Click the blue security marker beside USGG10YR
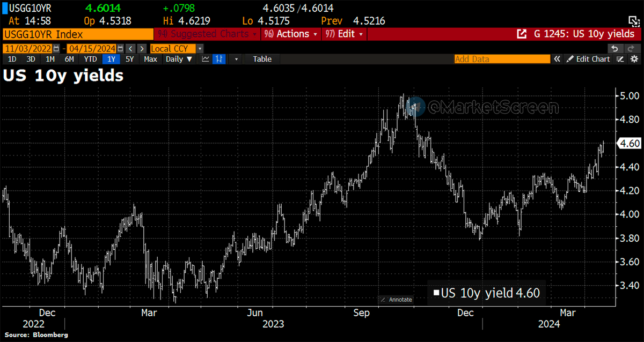 point(4,8)
